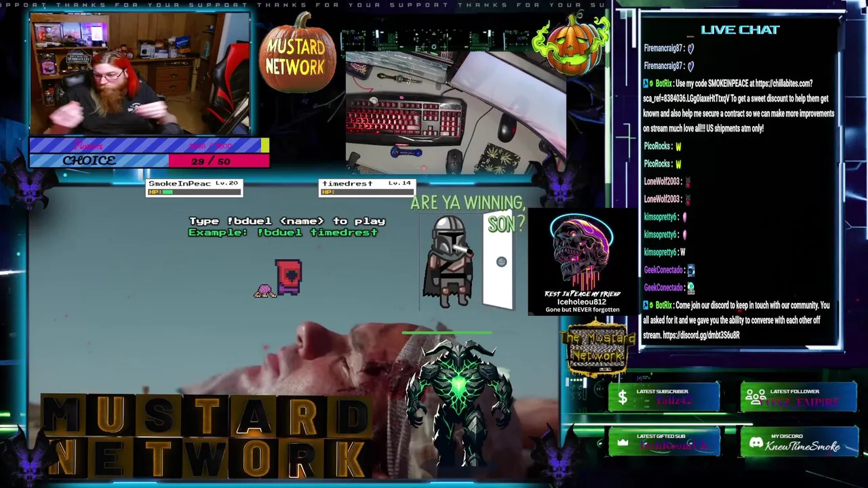Click the Flowers goal progress bar

coord(149,145)
